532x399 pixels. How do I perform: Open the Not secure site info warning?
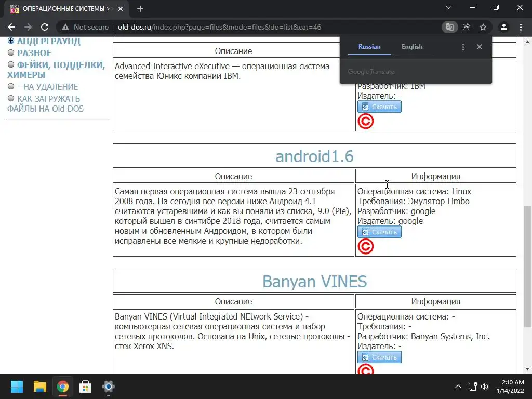pos(85,27)
